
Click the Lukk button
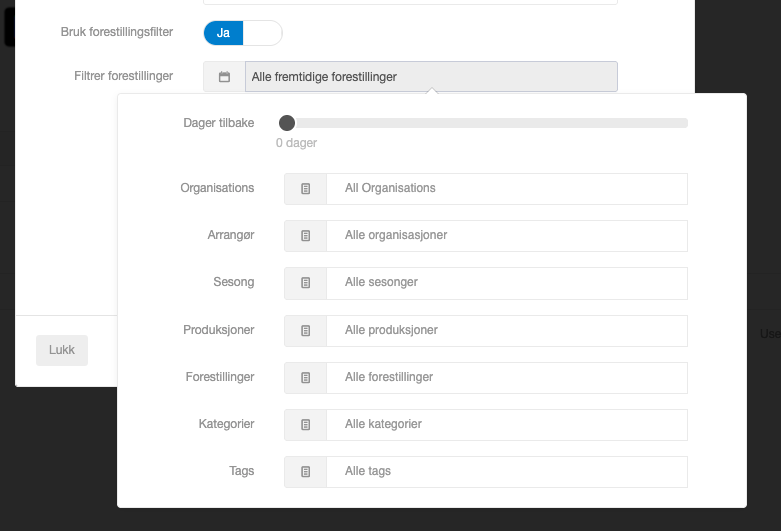click(x=62, y=350)
